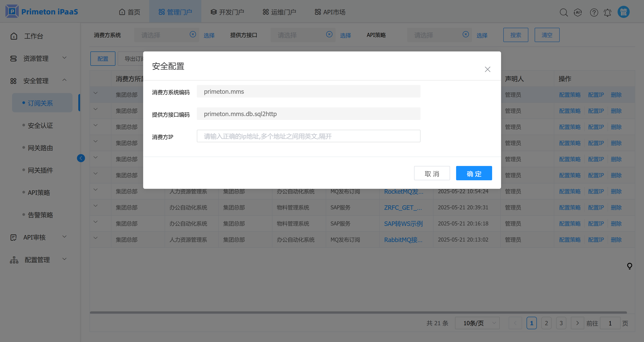Open the notification bell
This screenshot has height=342, width=644.
608,12
